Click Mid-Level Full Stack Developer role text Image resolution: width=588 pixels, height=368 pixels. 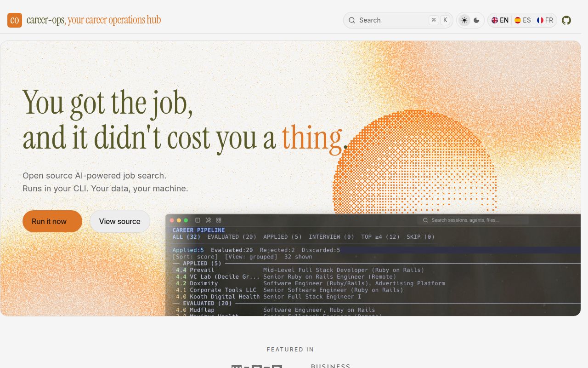(344, 270)
